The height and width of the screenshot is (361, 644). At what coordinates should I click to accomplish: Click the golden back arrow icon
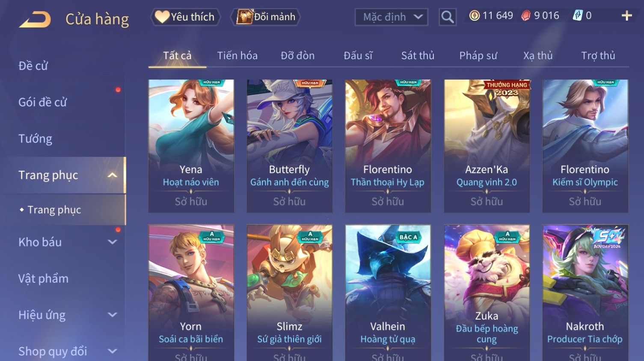[x=35, y=19]
